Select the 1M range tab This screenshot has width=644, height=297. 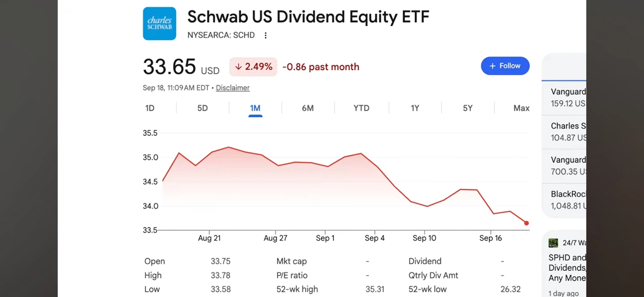[255, 108]
